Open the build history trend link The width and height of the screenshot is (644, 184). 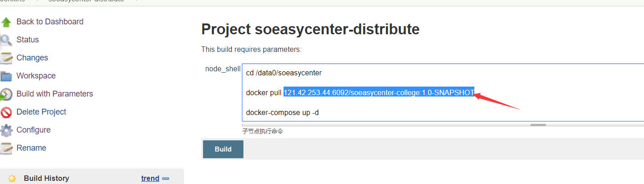[150, 178]
